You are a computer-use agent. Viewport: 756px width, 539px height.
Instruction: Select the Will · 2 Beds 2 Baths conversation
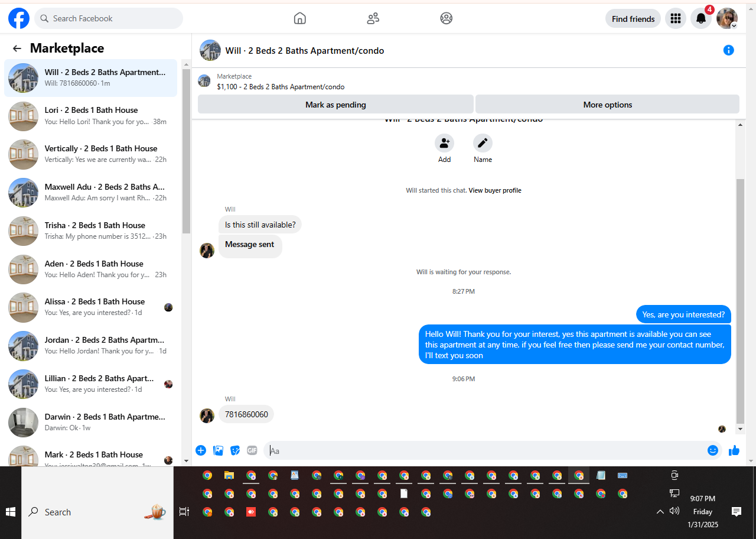[x=91, y=77]
